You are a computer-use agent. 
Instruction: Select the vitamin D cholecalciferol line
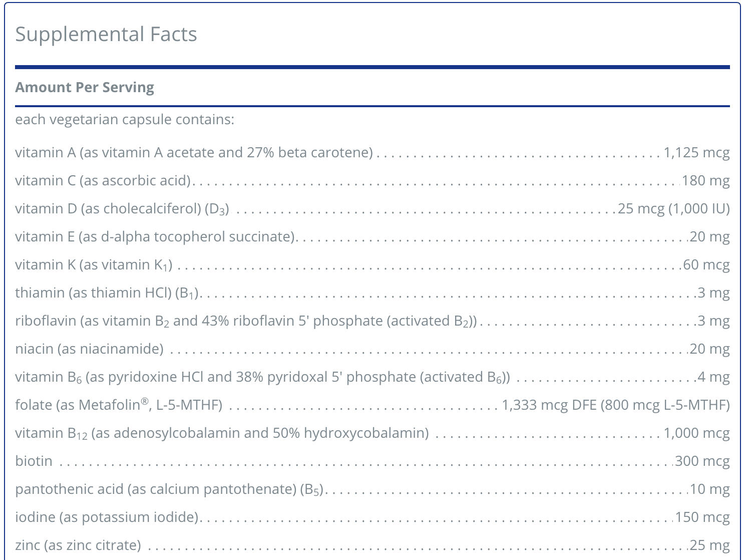[372, 208]
